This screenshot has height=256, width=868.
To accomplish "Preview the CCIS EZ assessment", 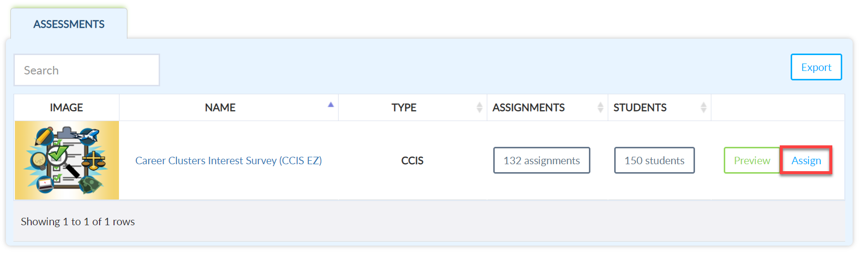I will pos(752,160).
